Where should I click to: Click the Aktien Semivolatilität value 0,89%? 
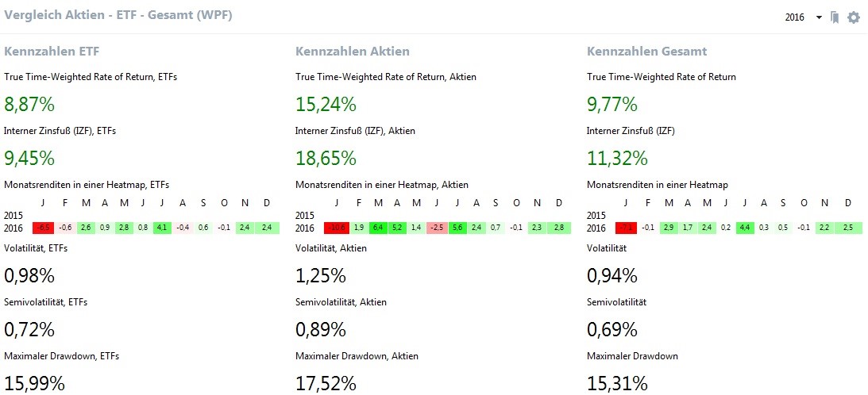321,329
